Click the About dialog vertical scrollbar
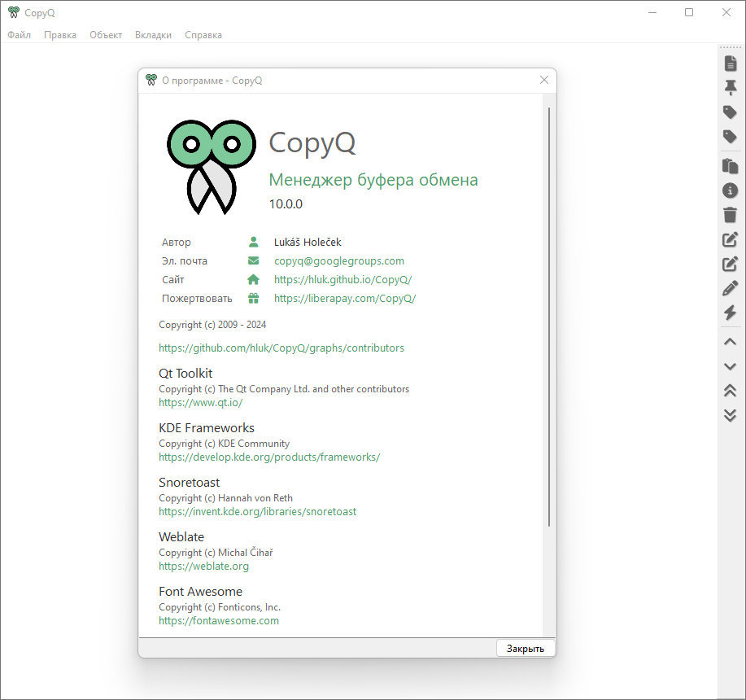Viewport: 746px width, 700px height. [549, 317]
